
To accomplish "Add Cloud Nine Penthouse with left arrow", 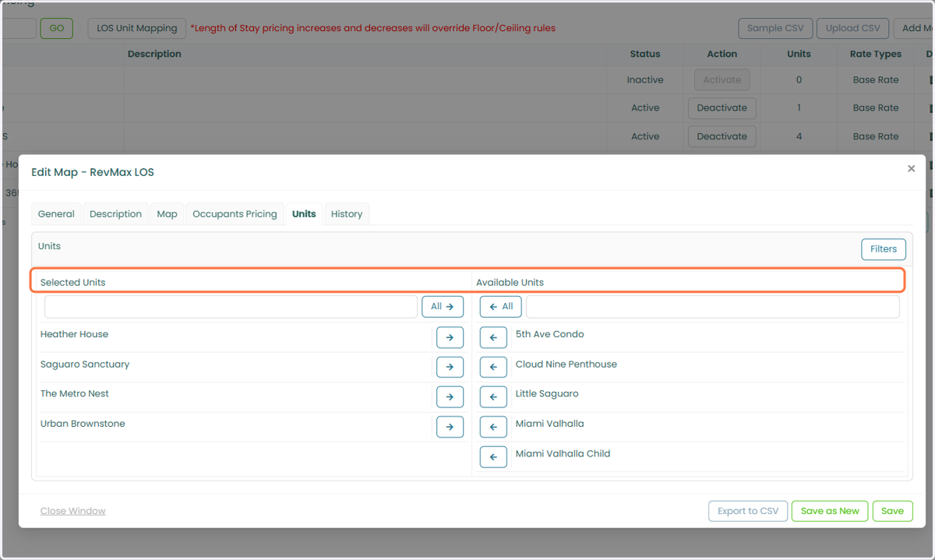I will pos(493,367).
